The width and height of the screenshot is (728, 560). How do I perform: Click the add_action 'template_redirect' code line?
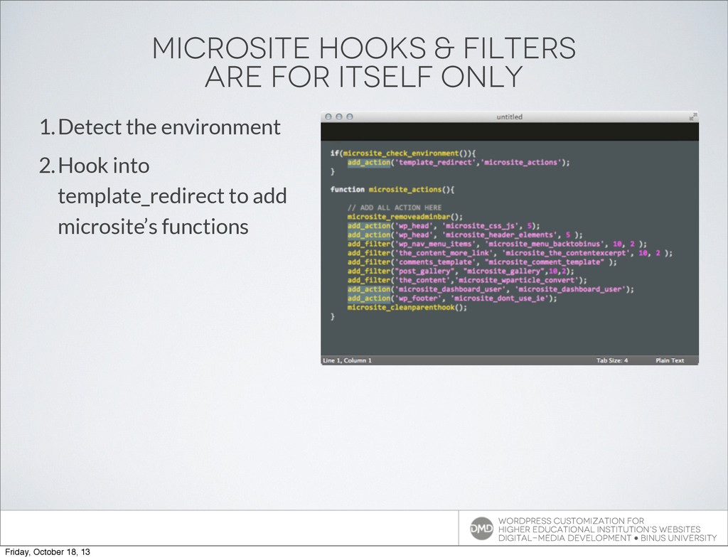[x=459, y=163]
